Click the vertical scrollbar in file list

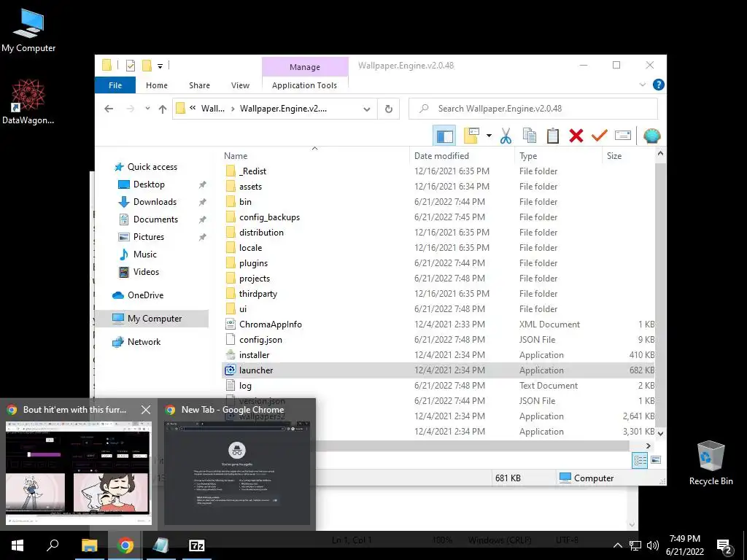click(x=659, y=293)
